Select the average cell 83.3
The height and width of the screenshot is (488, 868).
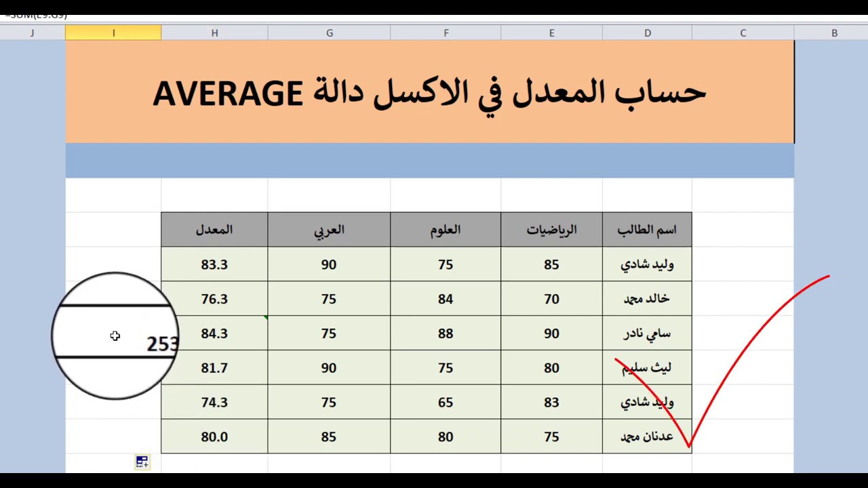[214, 264]
